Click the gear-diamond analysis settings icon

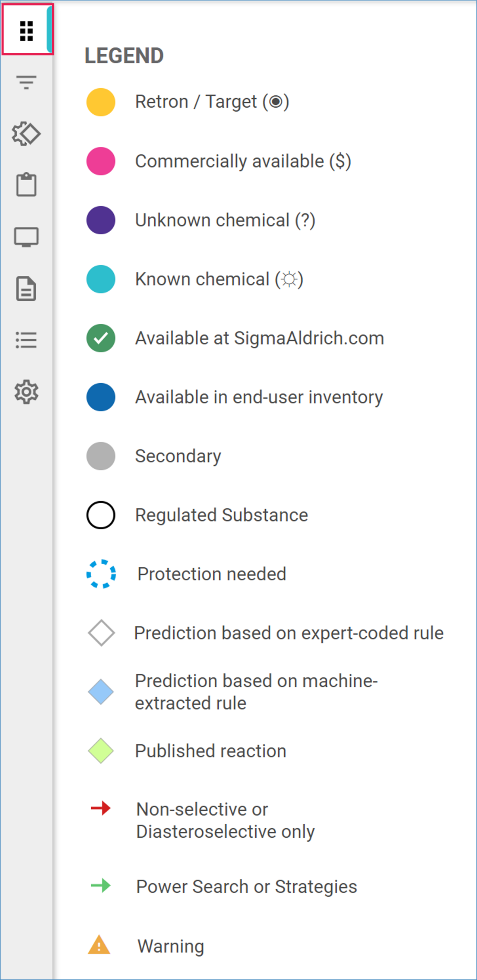pyautogui.click(x=26, y=133)
